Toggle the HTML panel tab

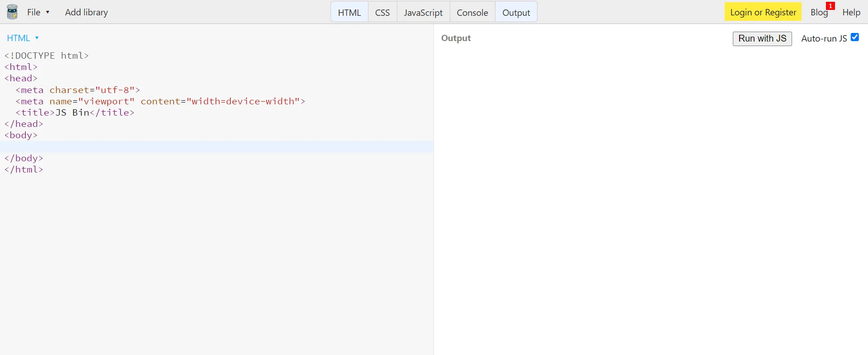point(349,12)
